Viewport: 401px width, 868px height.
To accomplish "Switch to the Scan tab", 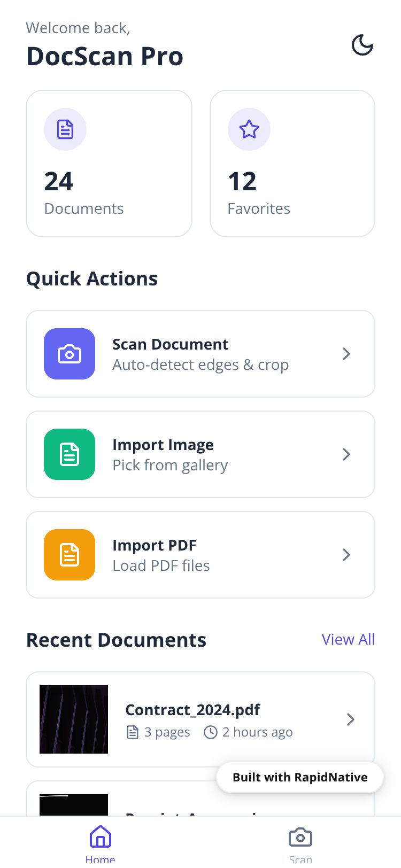I will [x=300, y=842].
